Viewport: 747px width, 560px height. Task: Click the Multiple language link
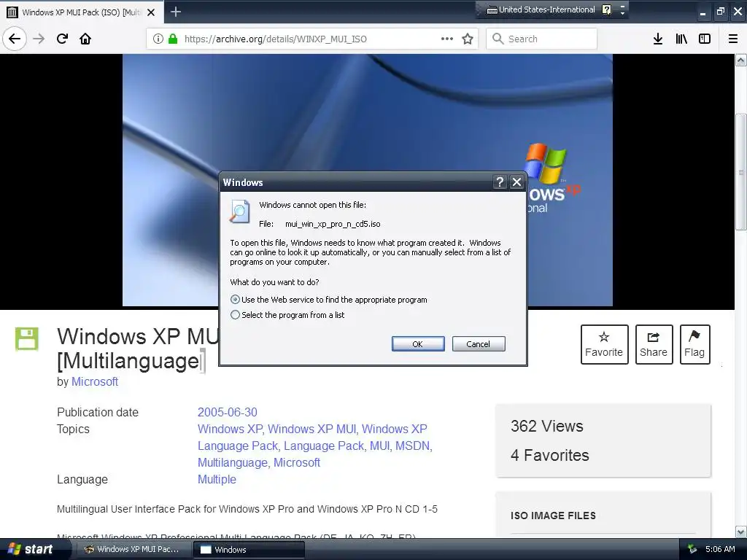[x=217, y=479]
